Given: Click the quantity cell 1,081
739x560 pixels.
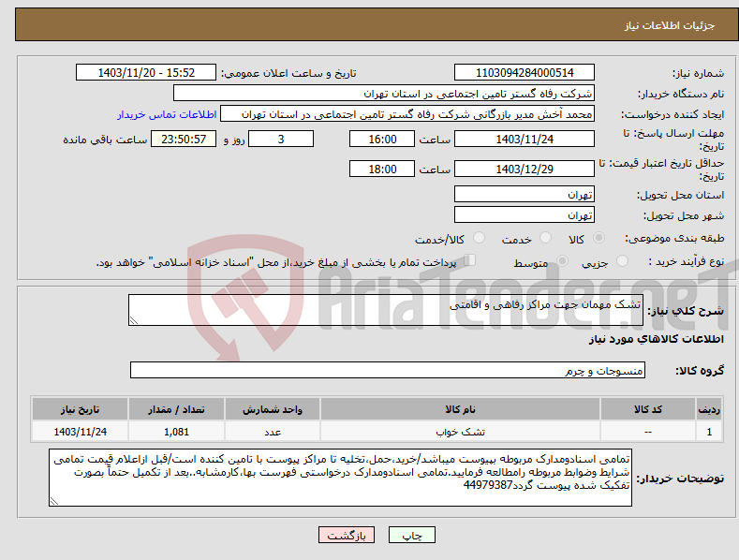Looking at the screenshot, I should (176, 432).
